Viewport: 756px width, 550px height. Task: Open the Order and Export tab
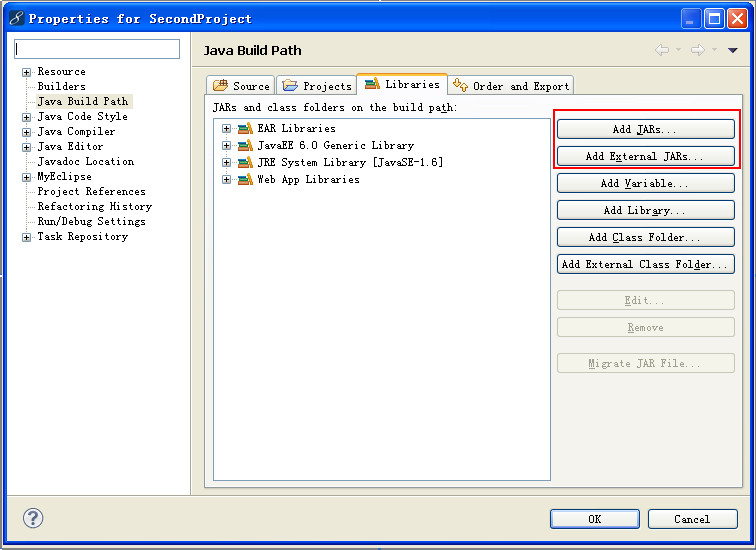(511, 85)
